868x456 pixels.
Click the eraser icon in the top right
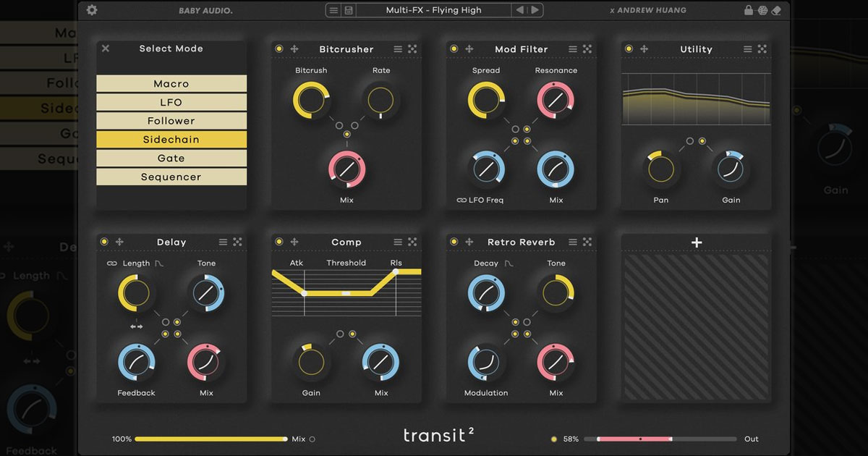(x=776, y=10)
